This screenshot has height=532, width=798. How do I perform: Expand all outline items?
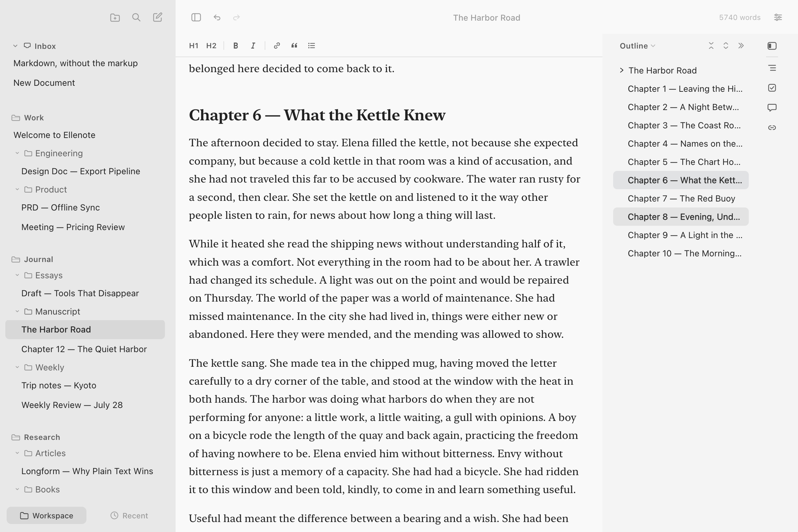coord(726,46)
